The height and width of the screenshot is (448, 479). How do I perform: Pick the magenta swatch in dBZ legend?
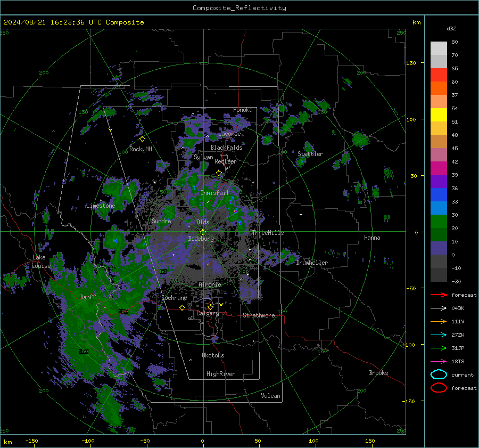[439, 168]
